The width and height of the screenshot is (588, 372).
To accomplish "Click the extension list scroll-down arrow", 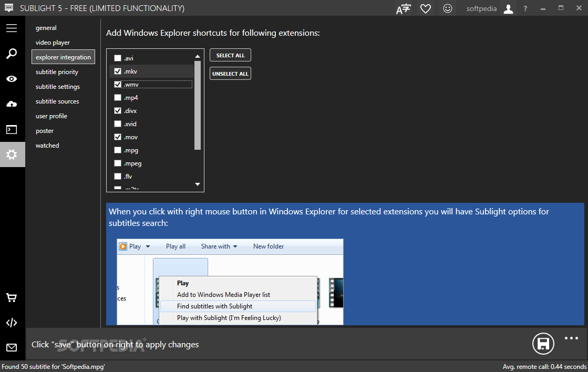I will [198, 184].
